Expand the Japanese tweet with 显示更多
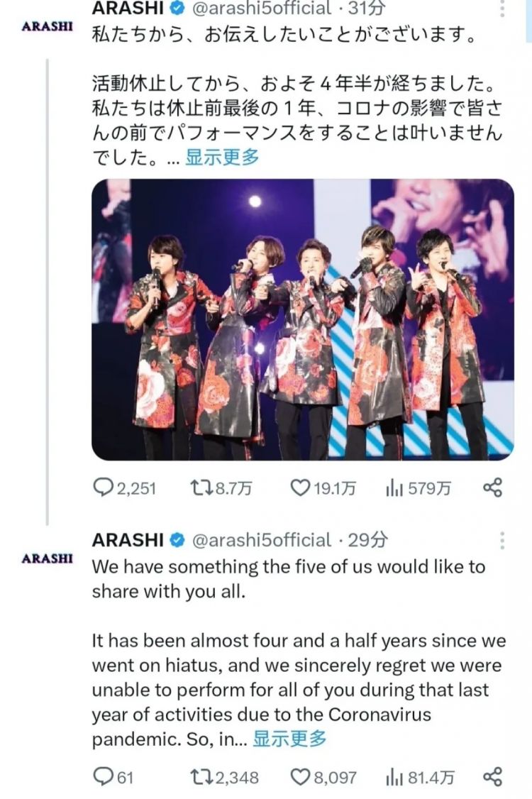The image size is (532, 799). pos(222,157)
